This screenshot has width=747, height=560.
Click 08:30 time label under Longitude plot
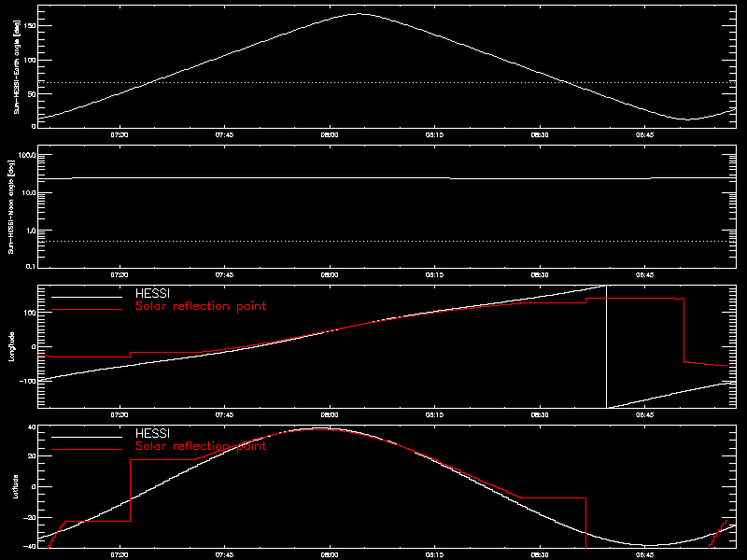(x=540, y=415)
